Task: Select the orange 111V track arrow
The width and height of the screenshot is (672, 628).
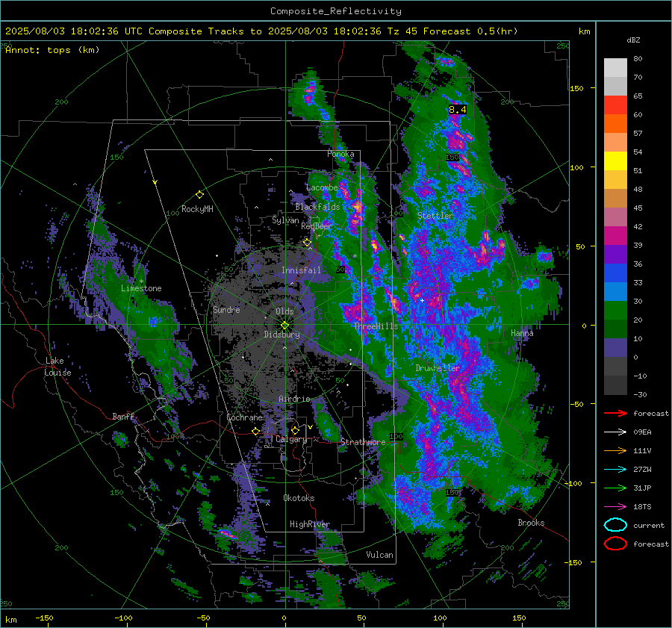Action: [x=615, y=450]
